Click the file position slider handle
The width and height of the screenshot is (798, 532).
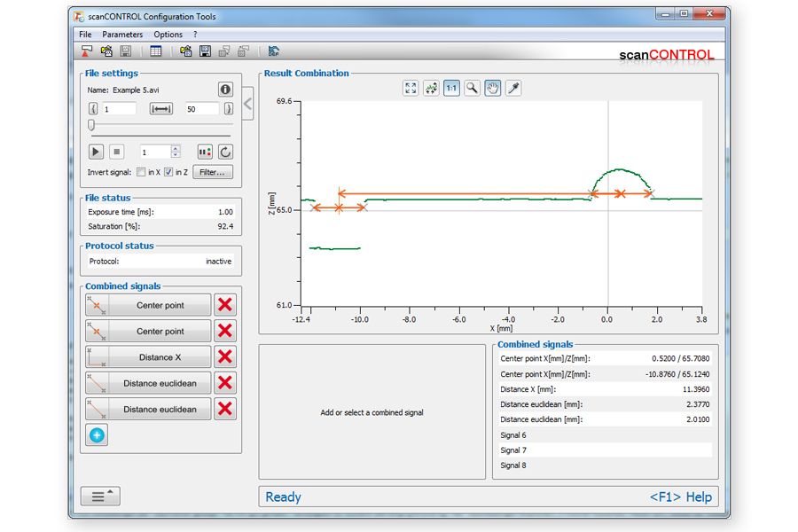(91, 125)
